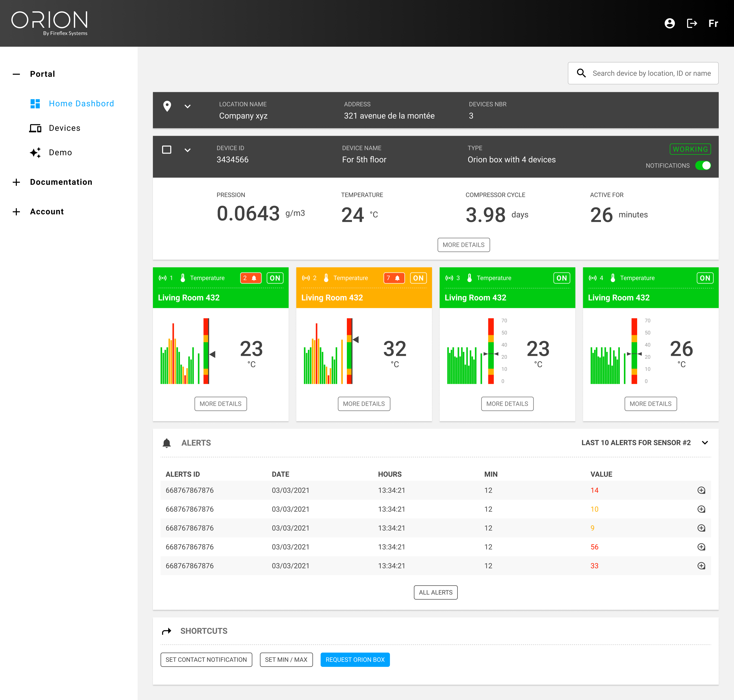
Task: Click sensor 2 temperature gauge bar
Action: pyautogui.click(x=349, y=351)
